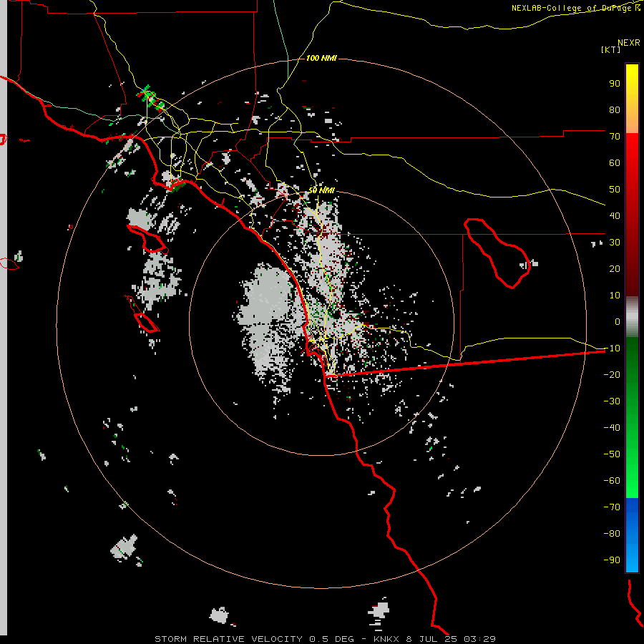Click the 30 tick label on the velocity scale
644x644 pixels.
click(x=615, y=243)
